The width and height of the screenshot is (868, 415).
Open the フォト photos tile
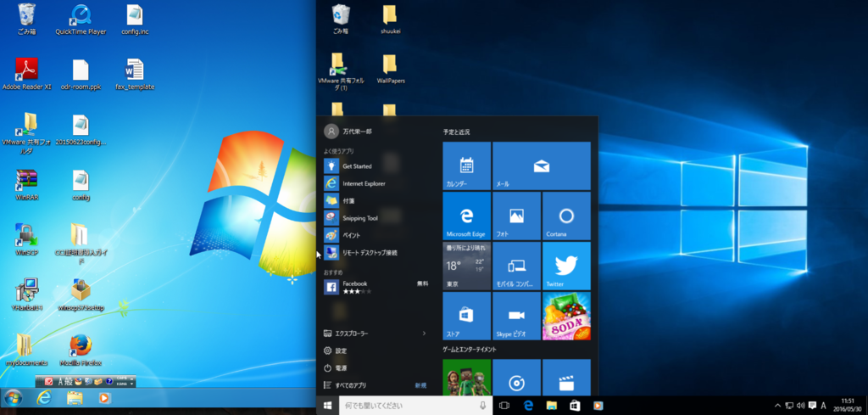coord(516,216)
